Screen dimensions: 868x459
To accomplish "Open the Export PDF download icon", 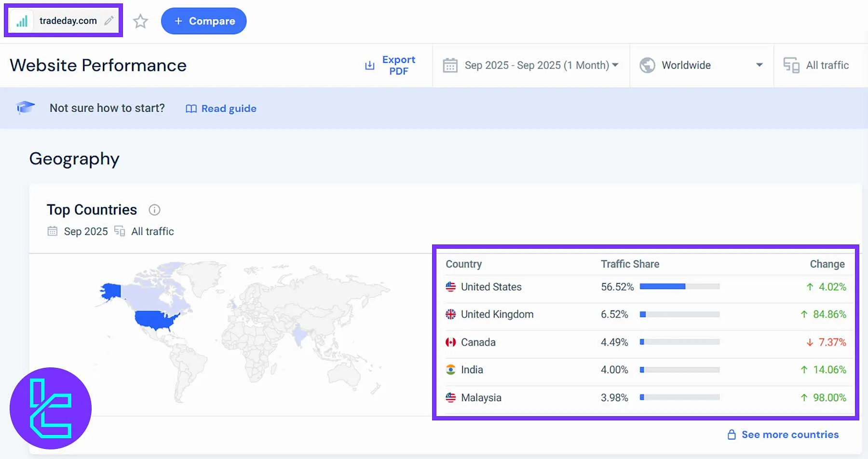I will (x=369, y=65).
